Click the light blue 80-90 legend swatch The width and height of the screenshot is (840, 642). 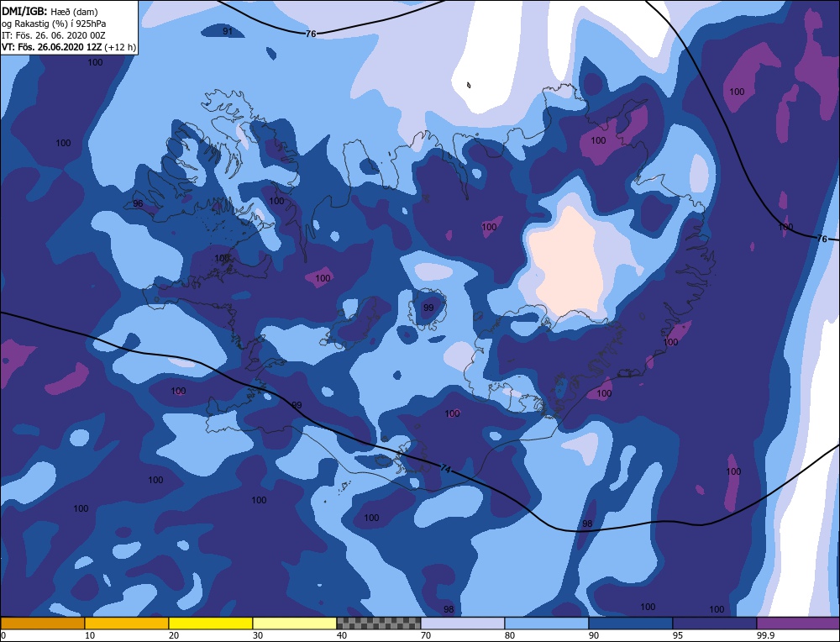(547, 623)
